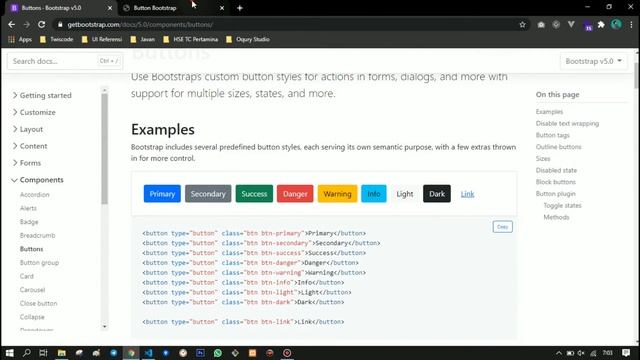Click the gray Secondary example button
This screenshot has height=360, width=640.
[x=208, y=194]
